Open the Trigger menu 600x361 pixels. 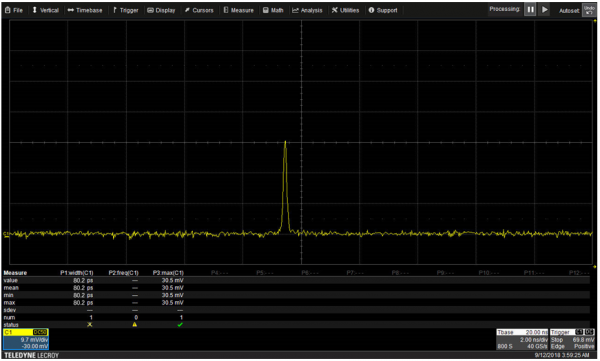(x=126, y=10)
